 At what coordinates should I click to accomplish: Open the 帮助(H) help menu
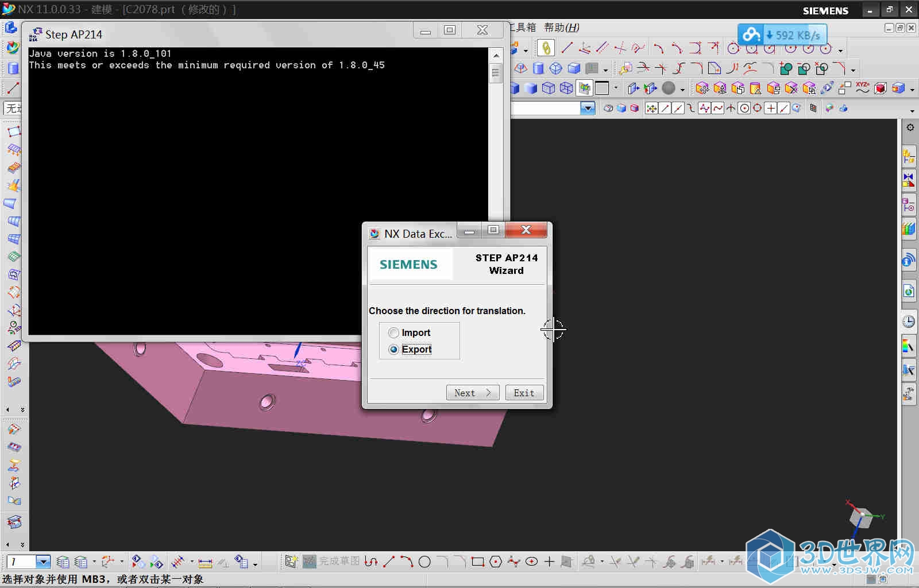(561, 28)
